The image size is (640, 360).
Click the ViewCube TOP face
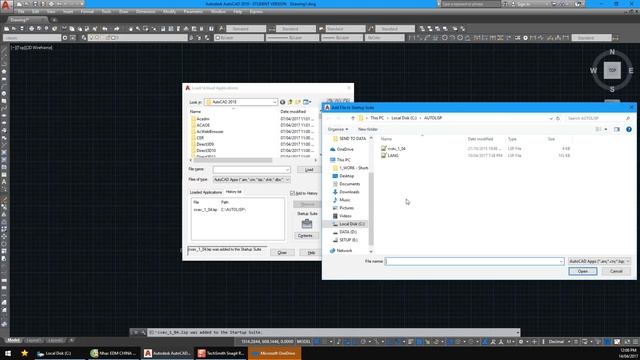[x=612, y=70]
